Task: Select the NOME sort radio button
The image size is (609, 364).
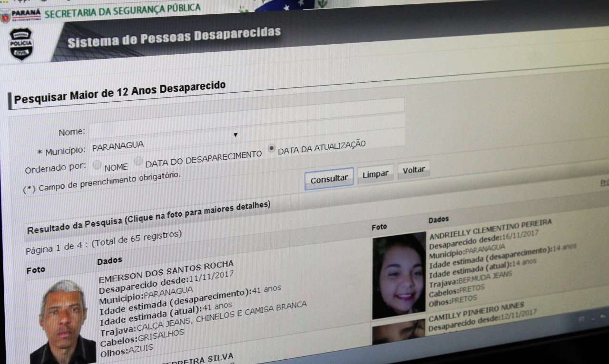Action: (97, 165)
